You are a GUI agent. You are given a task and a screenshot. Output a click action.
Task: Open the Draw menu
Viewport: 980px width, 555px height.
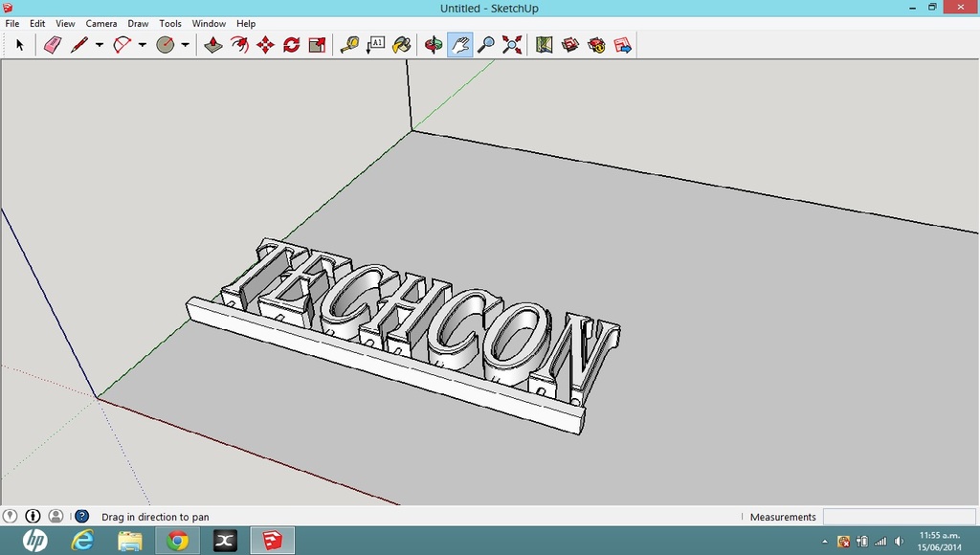138,23
